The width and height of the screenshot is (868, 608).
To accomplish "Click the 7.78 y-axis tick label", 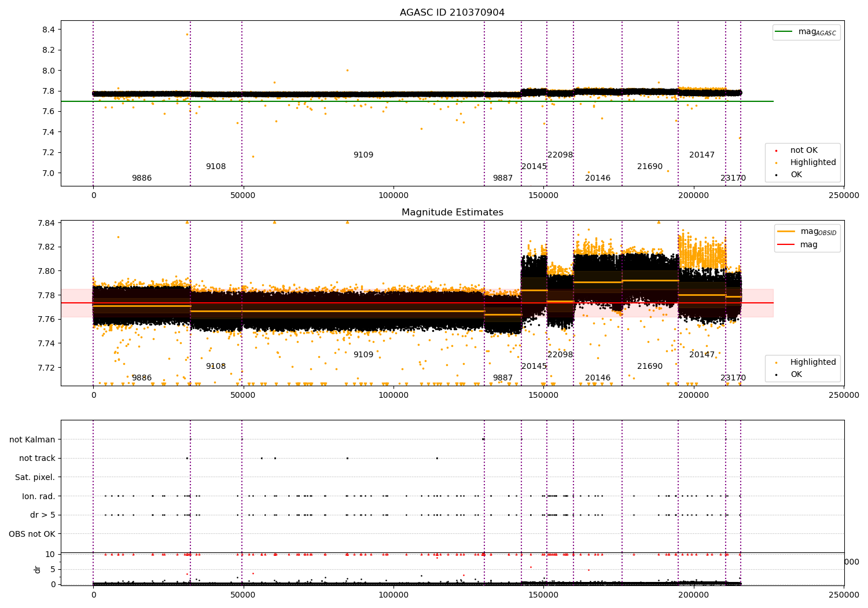I will click(x=46, y=295).
